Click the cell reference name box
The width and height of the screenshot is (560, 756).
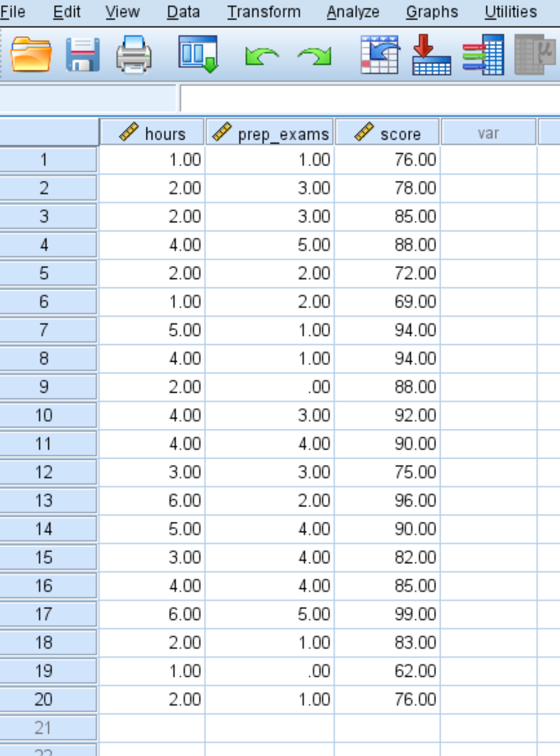tap(88, 98)
